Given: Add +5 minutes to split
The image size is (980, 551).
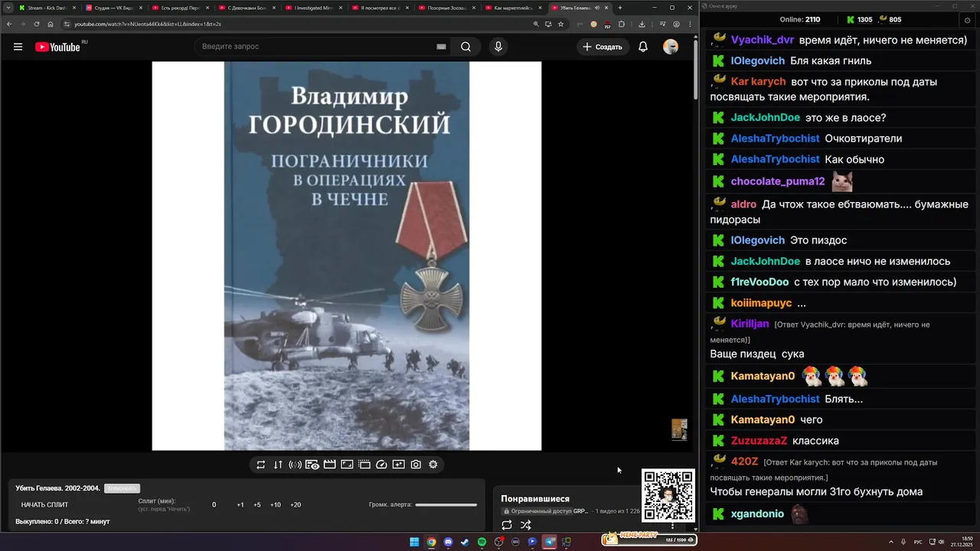Looking at the screenshot, I should click(x=257, y=505).
